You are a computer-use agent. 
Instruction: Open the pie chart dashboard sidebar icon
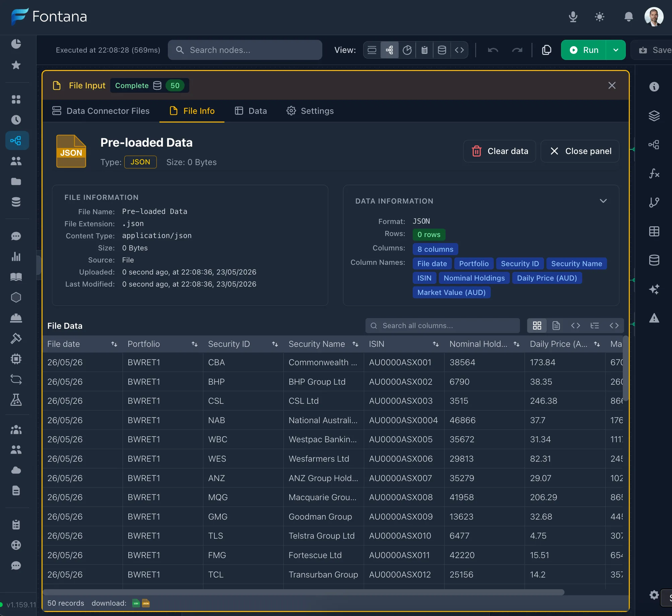[x=16, y=44]
